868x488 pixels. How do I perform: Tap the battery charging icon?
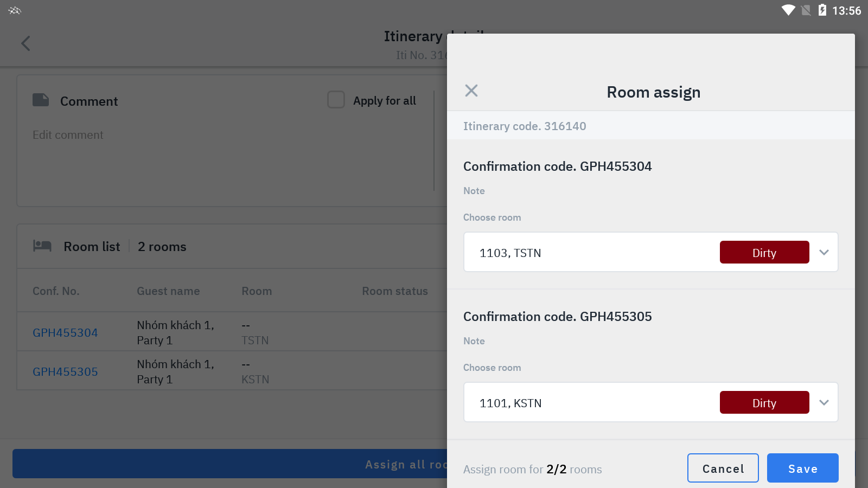[x=822, y=10]
